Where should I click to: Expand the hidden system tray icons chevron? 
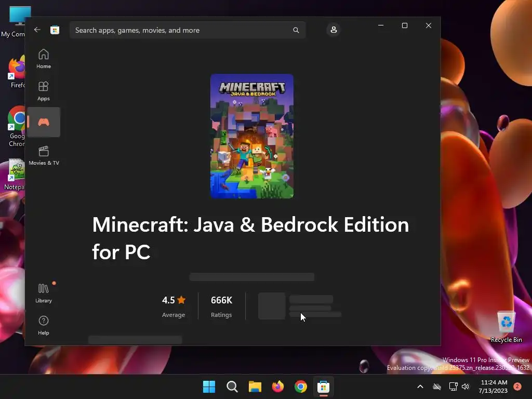tap(420, 387)
